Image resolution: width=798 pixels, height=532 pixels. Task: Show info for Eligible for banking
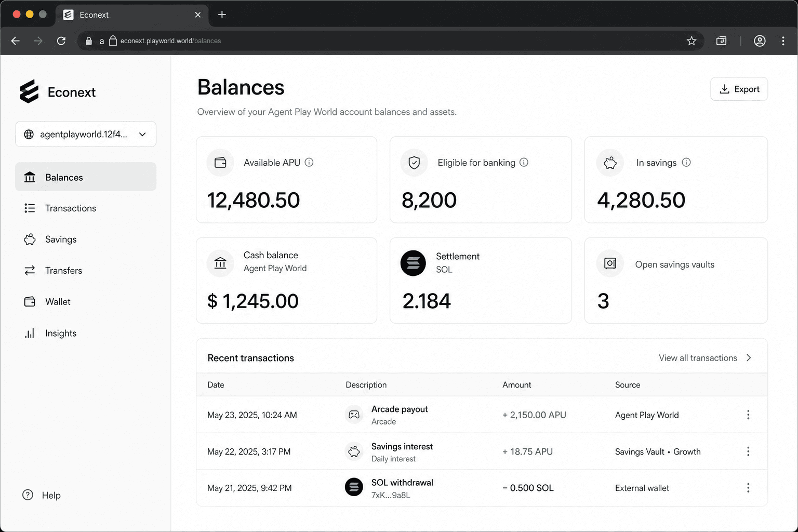click(x=524, y=163)
